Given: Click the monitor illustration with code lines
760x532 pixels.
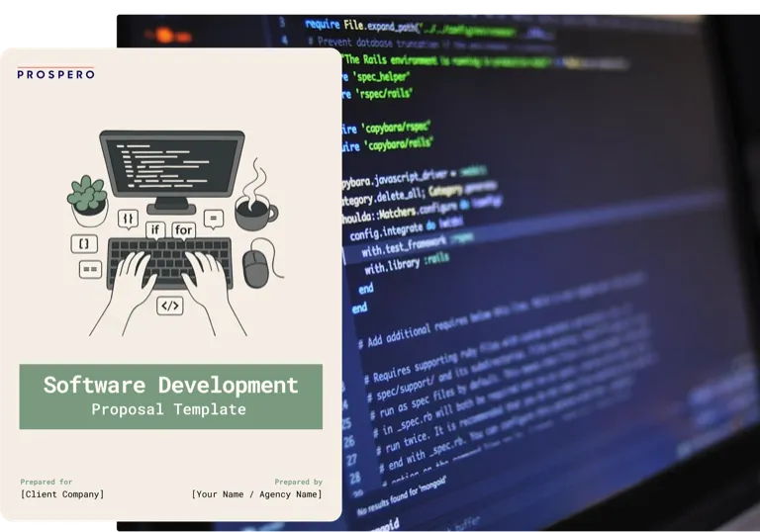Looking at the screenshot, I should click(172, 172).
